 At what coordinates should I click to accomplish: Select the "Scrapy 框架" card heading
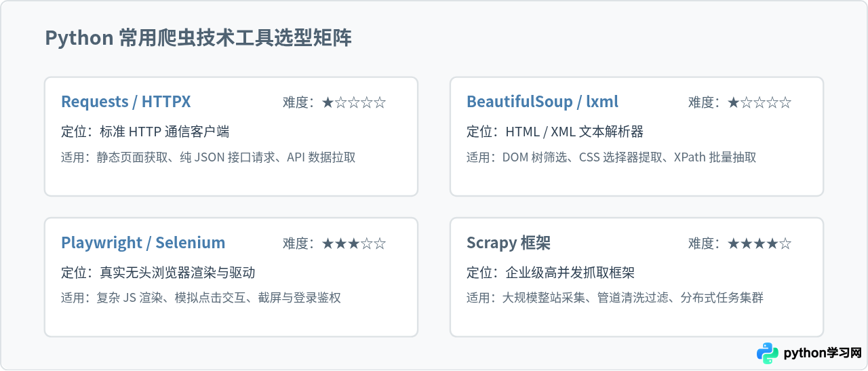point(509,243)
